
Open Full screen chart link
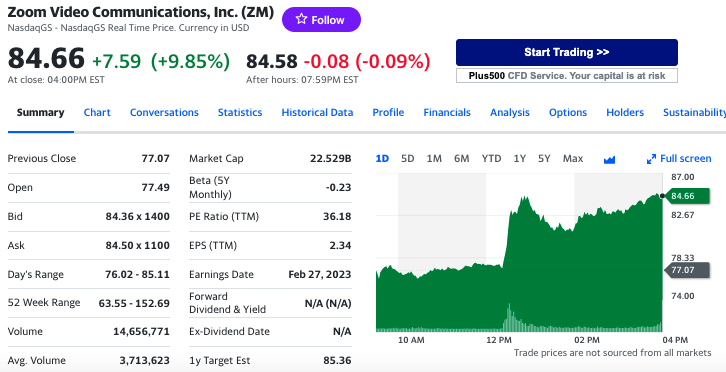679,159
